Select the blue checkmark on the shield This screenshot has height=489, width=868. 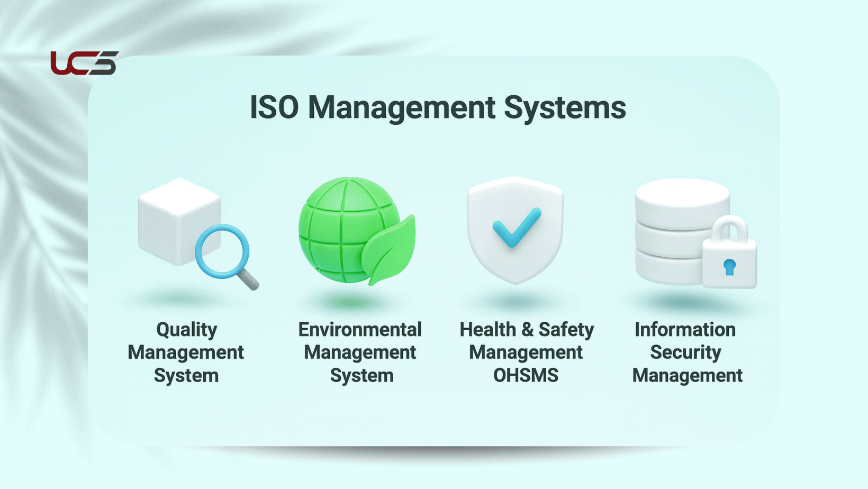[516, 228]
